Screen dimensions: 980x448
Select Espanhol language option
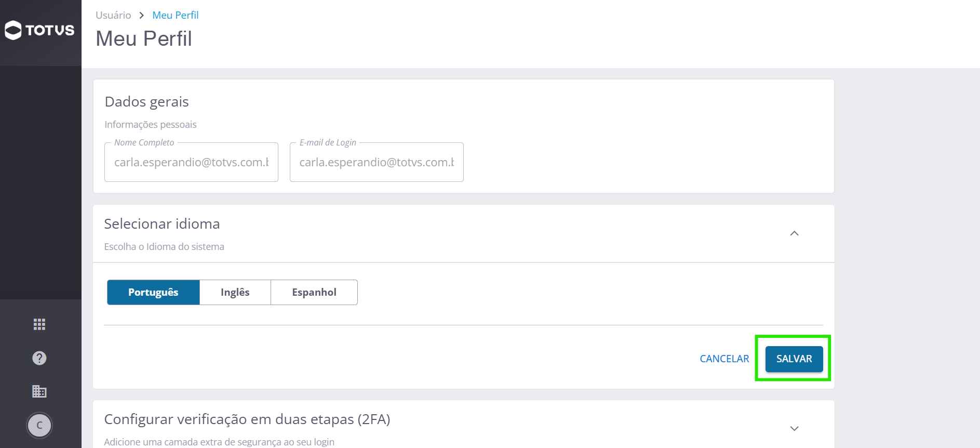click(x=314, y=292)
